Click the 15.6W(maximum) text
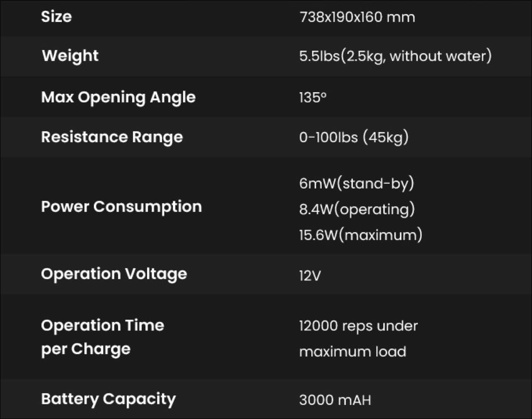The image size is (532, 419). coord(360,235)
